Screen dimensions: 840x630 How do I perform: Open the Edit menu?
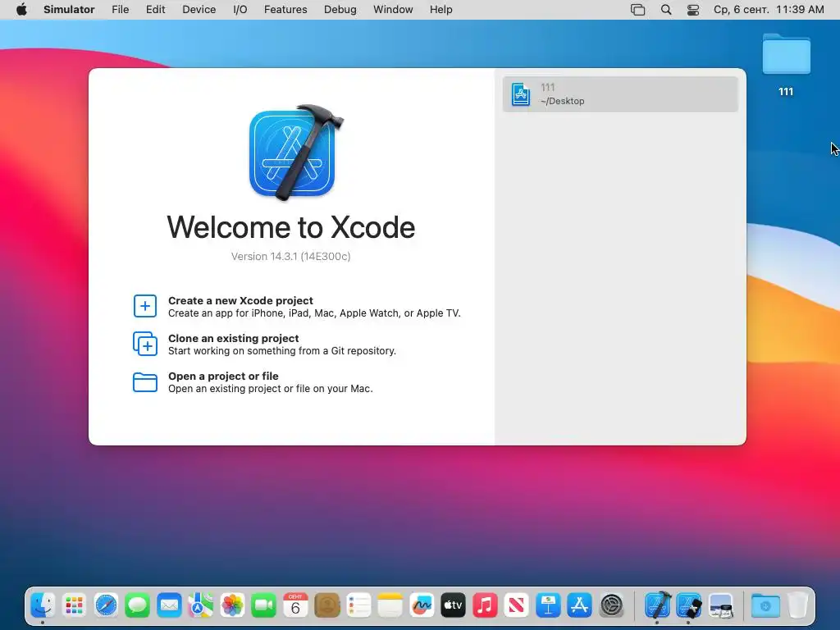(x=155, y=10)
